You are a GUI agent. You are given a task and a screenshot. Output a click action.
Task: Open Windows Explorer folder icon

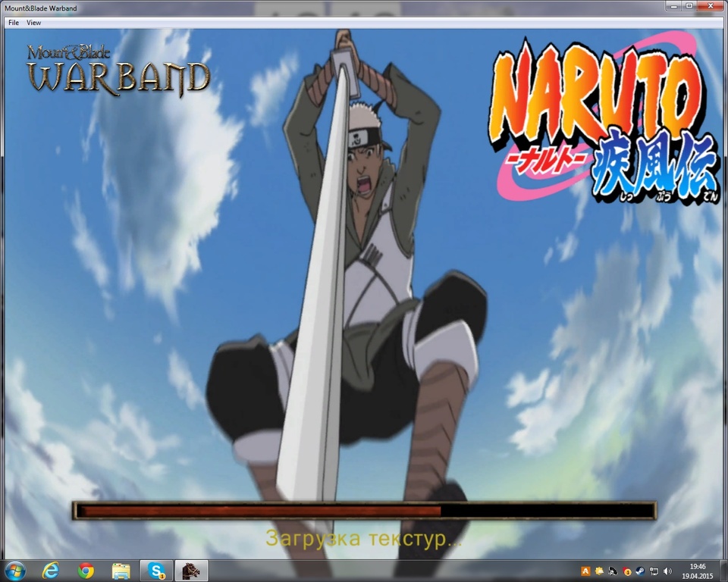point(121,571)
